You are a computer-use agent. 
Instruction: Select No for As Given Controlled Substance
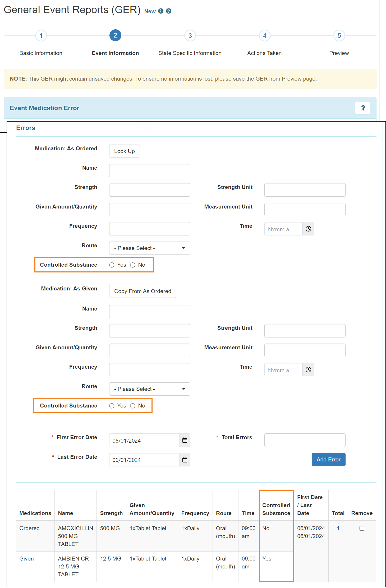[x=133, y=406]
